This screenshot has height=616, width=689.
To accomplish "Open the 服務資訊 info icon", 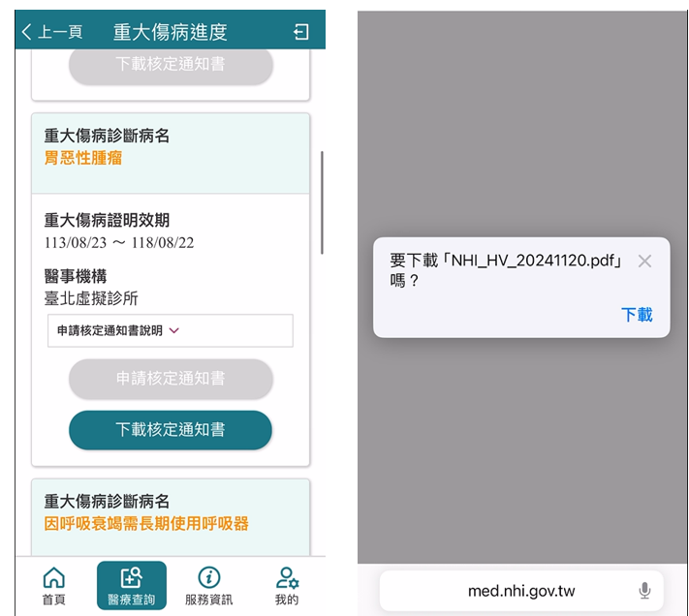I will [x=208, y=579].
